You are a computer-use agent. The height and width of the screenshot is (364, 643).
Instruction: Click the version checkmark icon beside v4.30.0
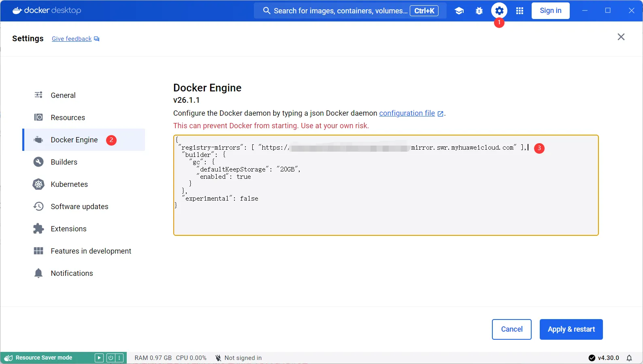coord(592,358)
